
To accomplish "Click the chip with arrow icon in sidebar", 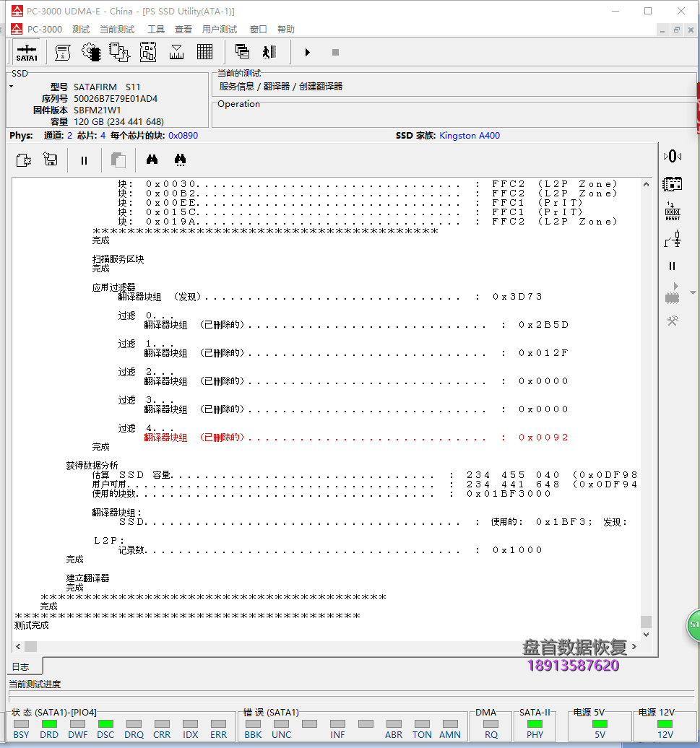I will tap(673, 293).
